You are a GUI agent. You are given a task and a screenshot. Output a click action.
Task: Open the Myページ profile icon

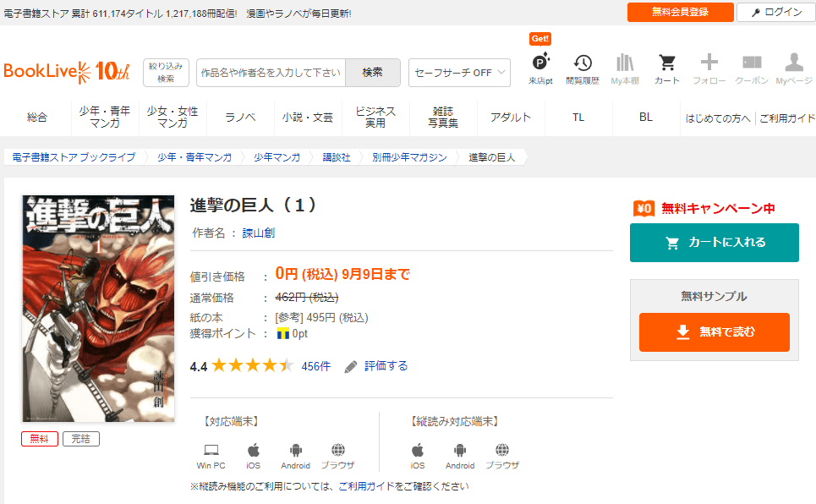pyautogui.click(x=793, y=64)
